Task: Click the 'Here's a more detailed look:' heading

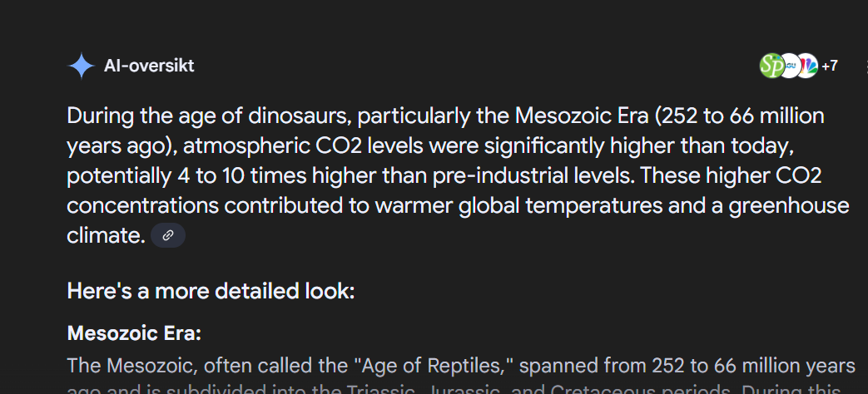Action: point(211,291)
